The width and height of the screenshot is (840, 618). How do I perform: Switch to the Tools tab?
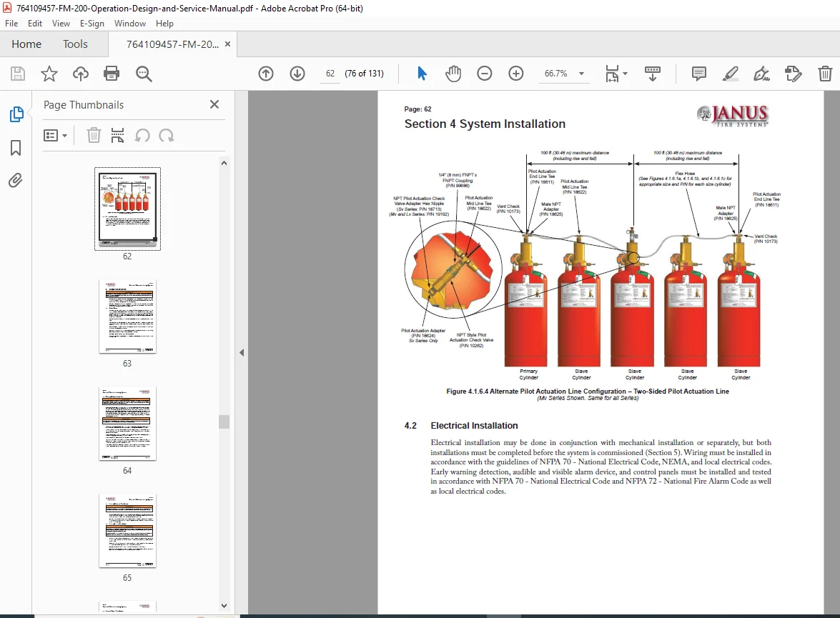75,44
